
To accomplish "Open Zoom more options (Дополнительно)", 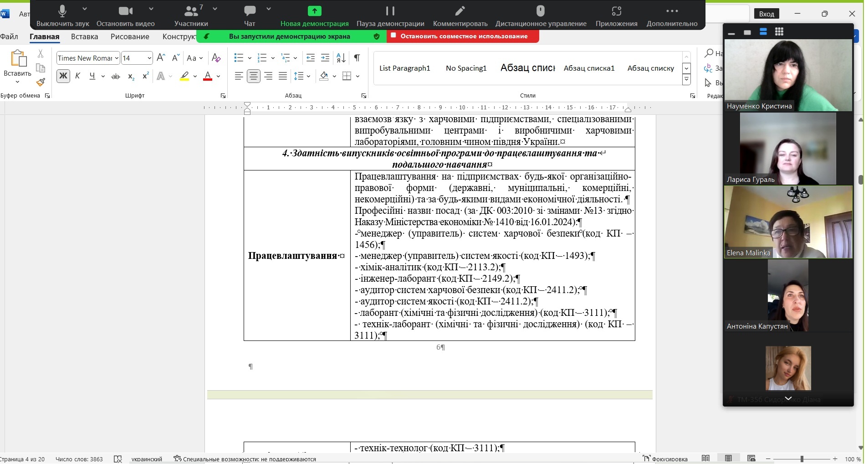I will pos(672,15).
